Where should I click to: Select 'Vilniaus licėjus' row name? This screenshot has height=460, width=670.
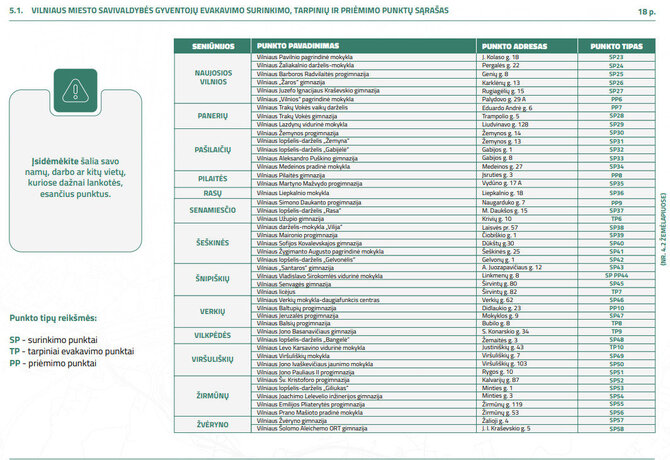pyautogui.click(x=276, y=292)
